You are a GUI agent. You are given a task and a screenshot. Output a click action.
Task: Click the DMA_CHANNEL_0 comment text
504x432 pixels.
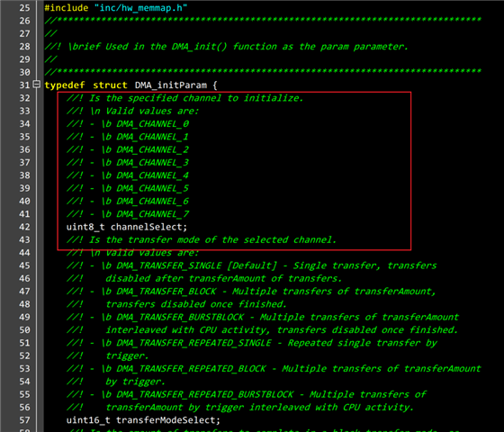click(153, 124)
